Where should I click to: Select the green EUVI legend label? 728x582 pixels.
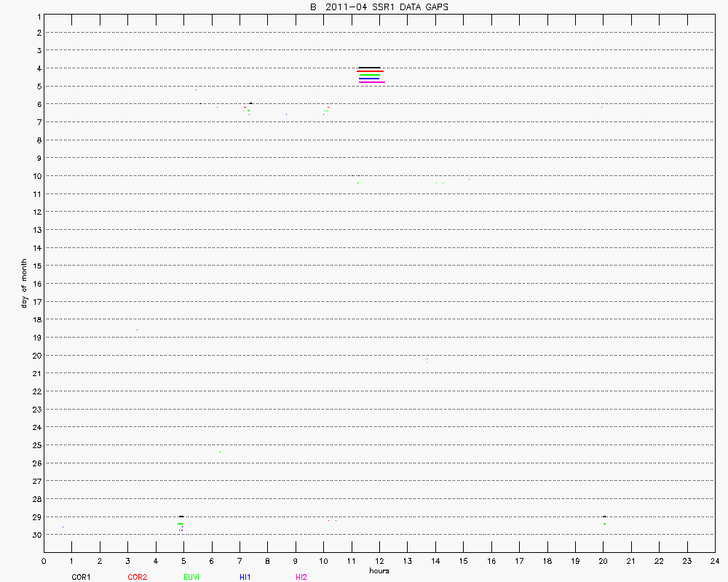(x=191, y=577)
